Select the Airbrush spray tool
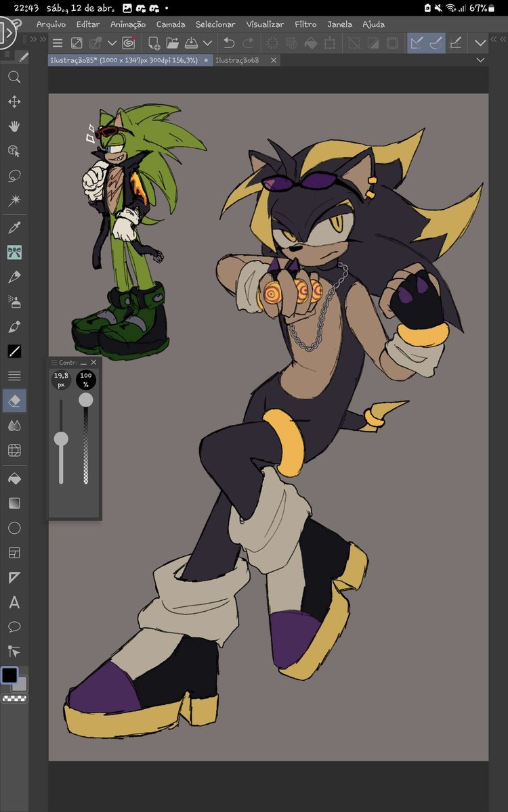 click(x=14, y=302)
